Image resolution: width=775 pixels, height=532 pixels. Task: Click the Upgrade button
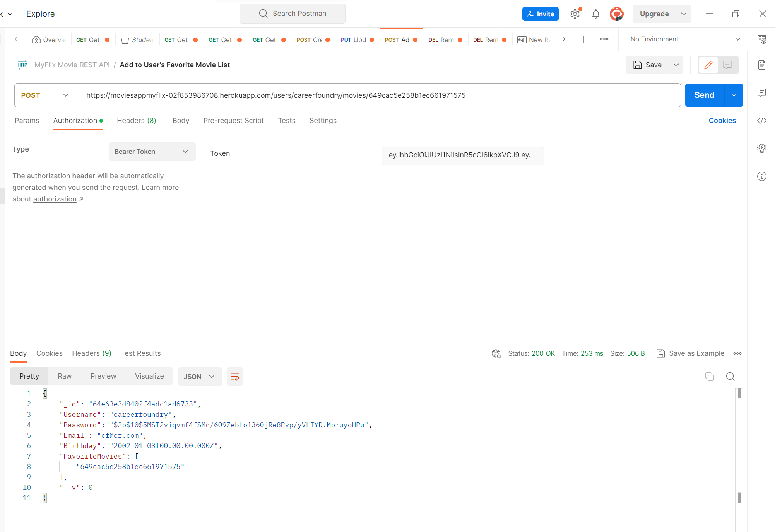[x=655, y=14]
